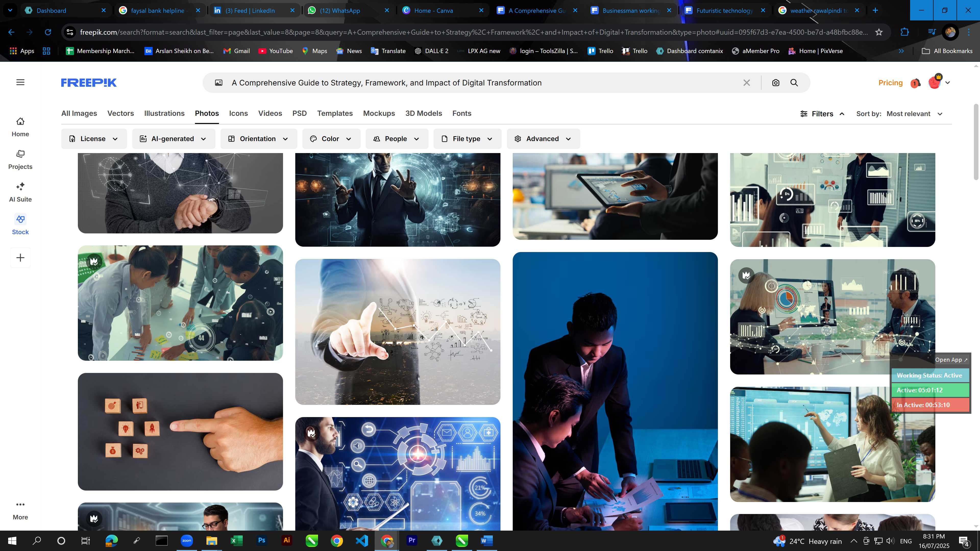Open a new browser tab
Image resolution: width=980 pixels, height=551 pixels.
(875, 10)
